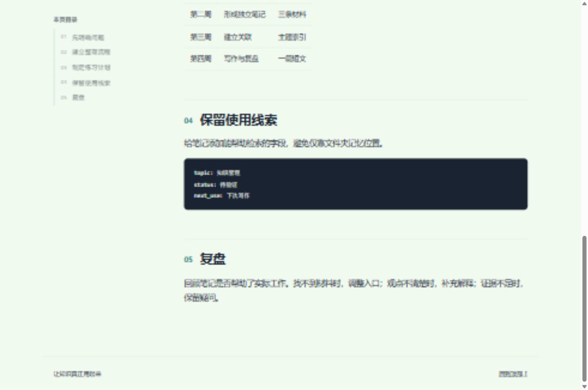
Task: Click the 回到顶部 link in footer
Action: tap(513, 374)
